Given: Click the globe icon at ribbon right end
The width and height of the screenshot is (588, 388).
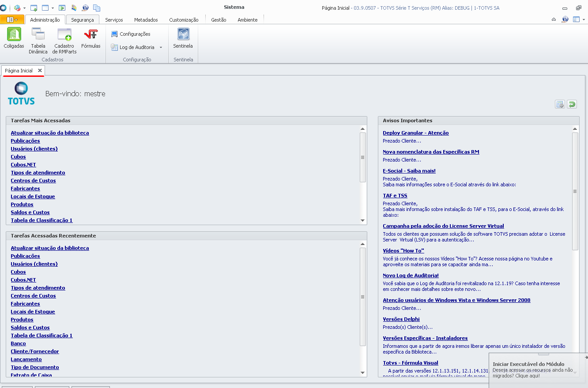Looking at the screenshot, I should [565, 19].
